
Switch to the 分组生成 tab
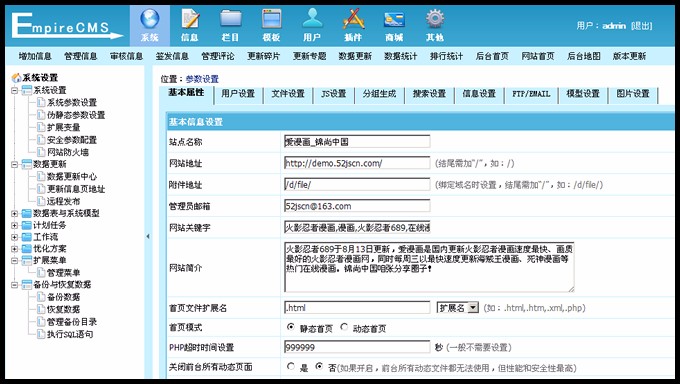[379, 94]
